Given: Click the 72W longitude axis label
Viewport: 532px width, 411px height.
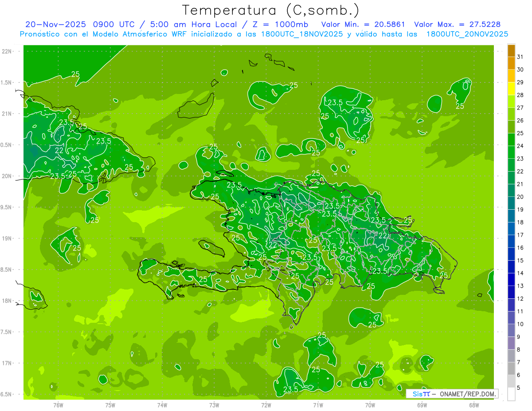Looking at the screenshot, I should click(x=266, y=405).
